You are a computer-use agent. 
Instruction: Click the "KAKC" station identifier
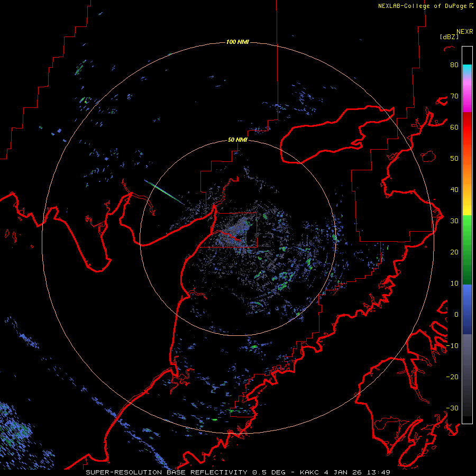pos(309,472)
